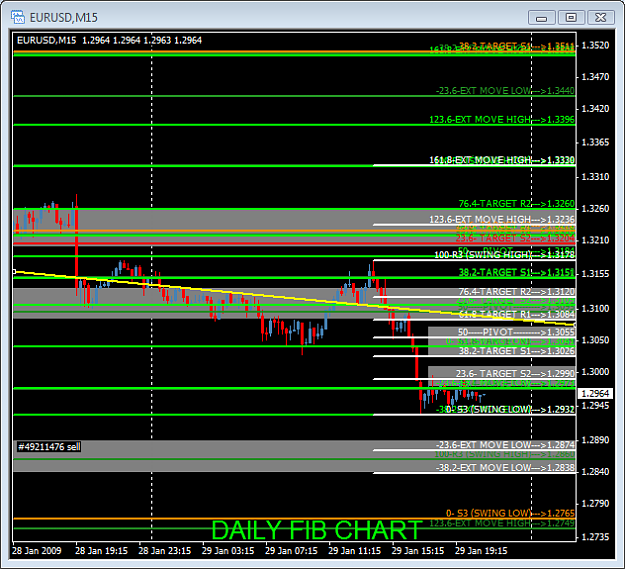Click the OHLC quote line 1.2964 1.2964 1.2963 1.2964

pos(142,40)
